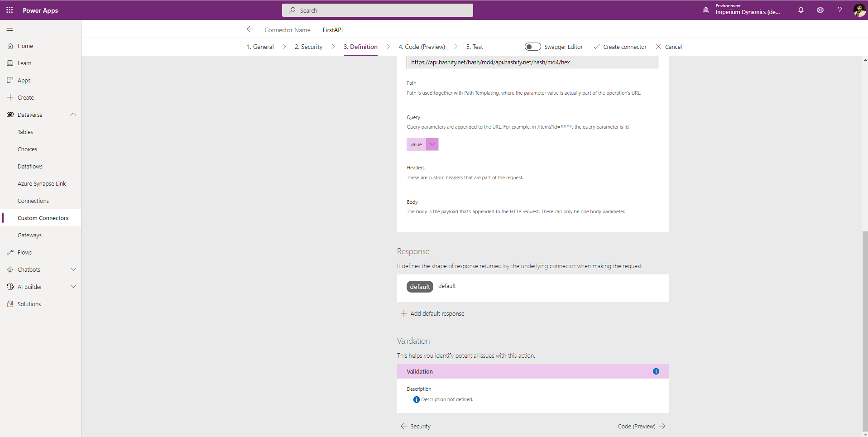Open the app launcher waffle icon
Image resolution: width=868 pixels, height=437 pixels.
coord(10,10)
